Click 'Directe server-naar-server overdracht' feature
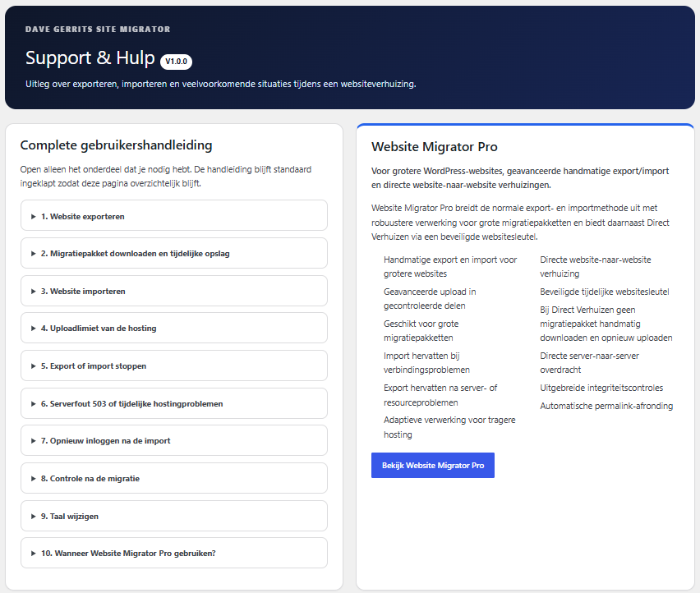This screenshot has height=593, width=700. pyautogui.click(x=589, y=363)
